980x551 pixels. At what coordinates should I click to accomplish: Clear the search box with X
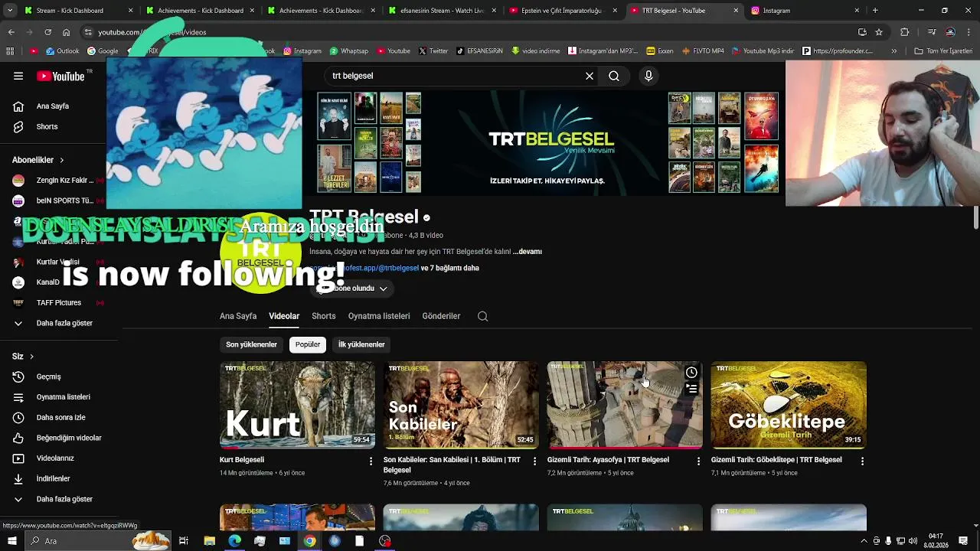tap(590, 76)
